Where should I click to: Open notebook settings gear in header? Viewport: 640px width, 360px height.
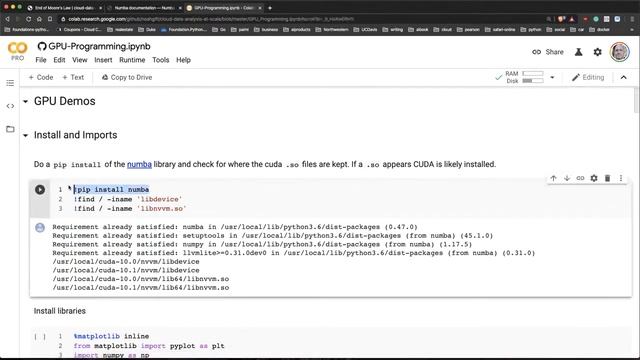pyautogui.click(x=598, y=52)
